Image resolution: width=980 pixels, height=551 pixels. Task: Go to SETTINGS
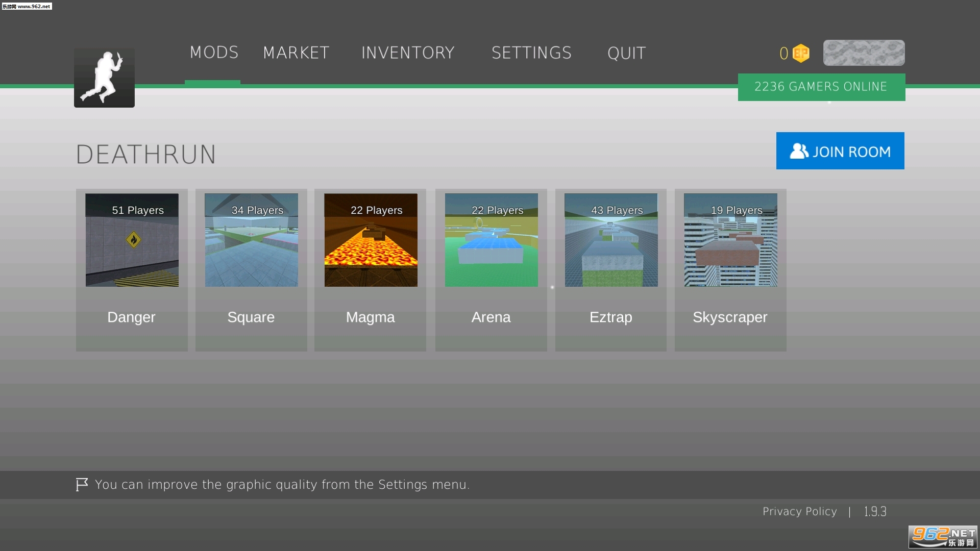pos(531,53)
